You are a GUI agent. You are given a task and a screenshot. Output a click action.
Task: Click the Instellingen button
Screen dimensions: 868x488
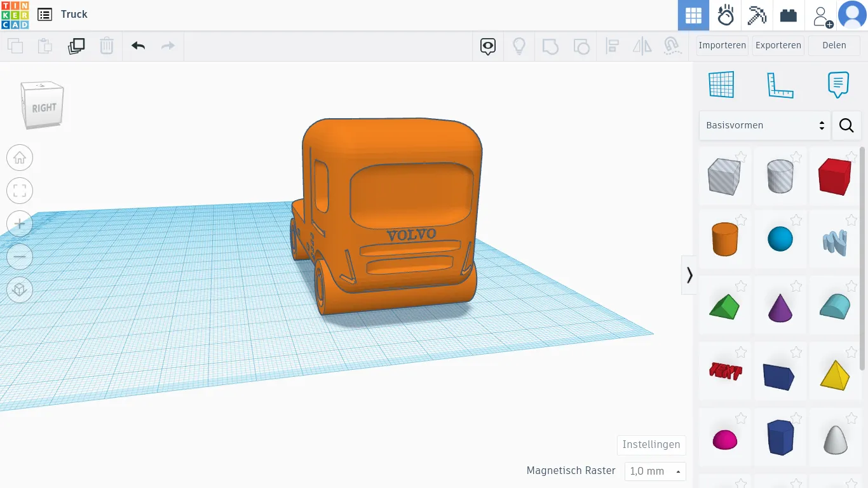(x=651, y=445)
